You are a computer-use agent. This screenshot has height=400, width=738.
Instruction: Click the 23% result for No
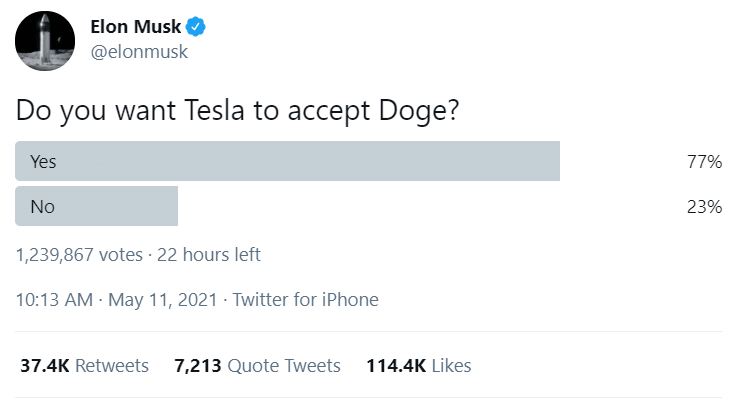pos(704,207)
